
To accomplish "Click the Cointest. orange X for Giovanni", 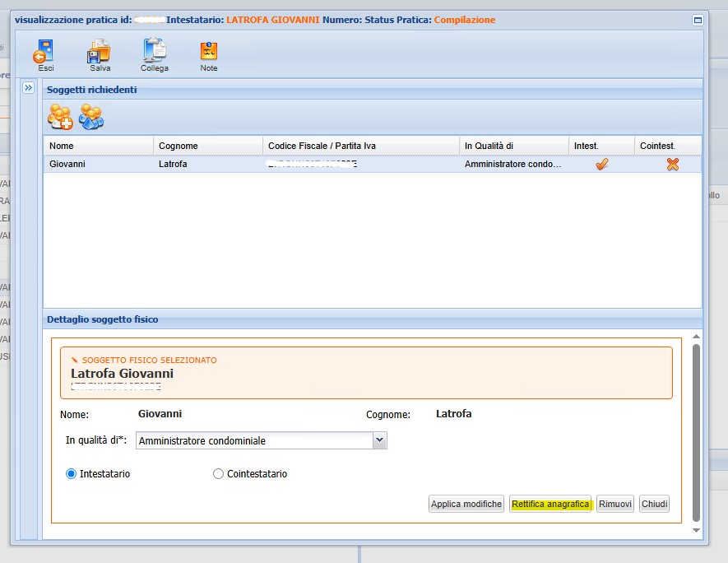I will tap(672, 164).
